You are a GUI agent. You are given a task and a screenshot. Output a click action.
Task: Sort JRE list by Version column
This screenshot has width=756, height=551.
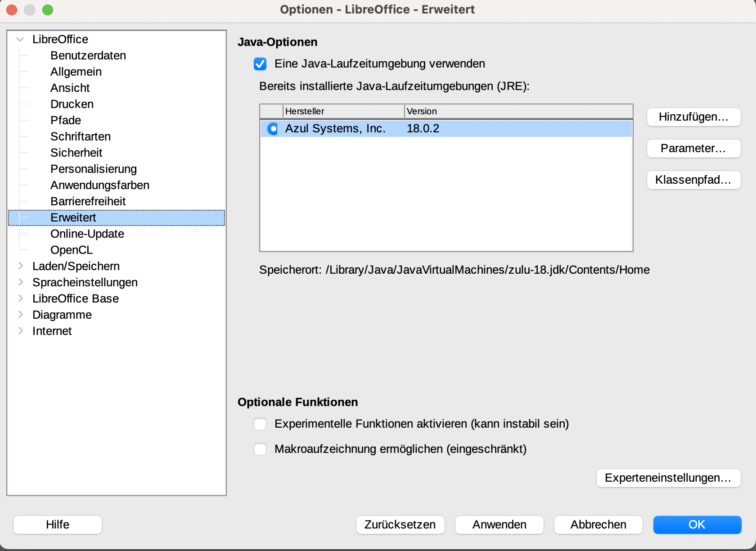tap(518, 111)
